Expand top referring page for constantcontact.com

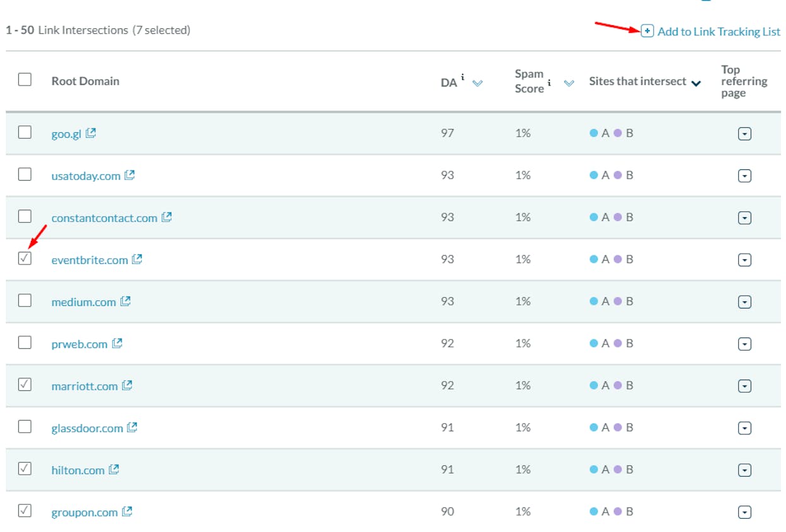[x=744, y=218]
